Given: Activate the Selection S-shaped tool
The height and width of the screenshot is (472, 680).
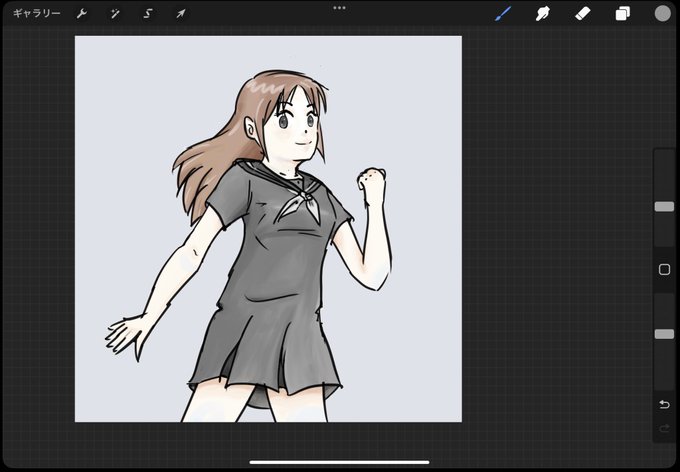Looking at the screenshot, I should click(x=148, y=14).
